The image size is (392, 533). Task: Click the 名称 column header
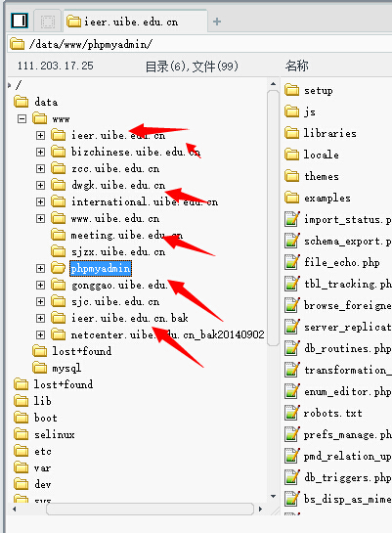(296, 66)
